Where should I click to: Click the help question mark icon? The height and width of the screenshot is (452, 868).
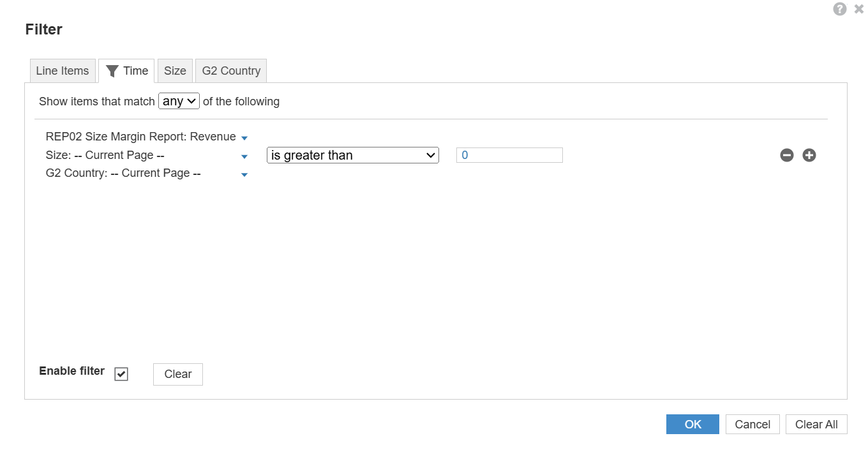coord(840,9)
